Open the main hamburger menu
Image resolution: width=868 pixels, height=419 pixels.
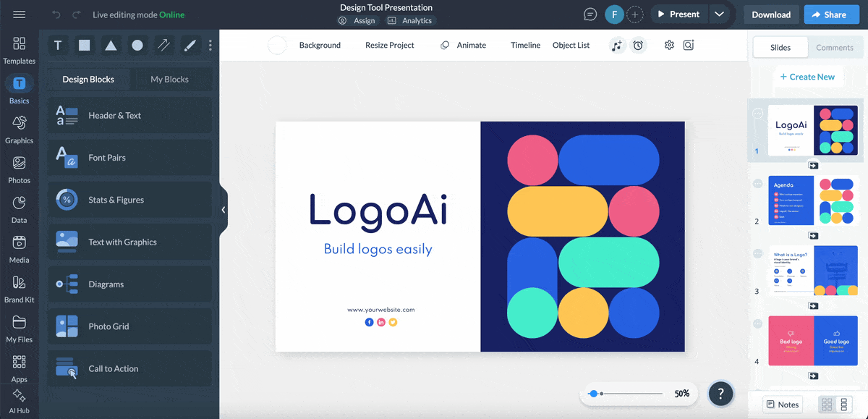[x=20, y=14]
